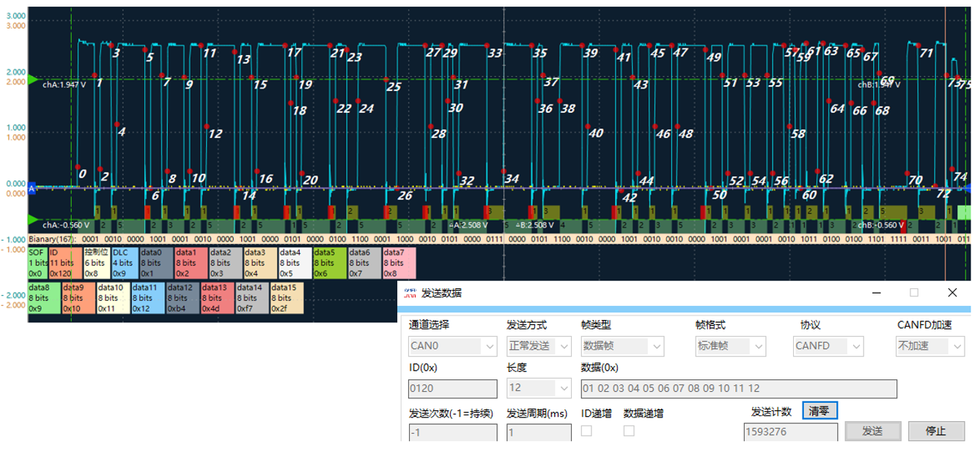Open the CANFD加速 dropdown
This screenshot has width=980, height=452.
(929, 346)
